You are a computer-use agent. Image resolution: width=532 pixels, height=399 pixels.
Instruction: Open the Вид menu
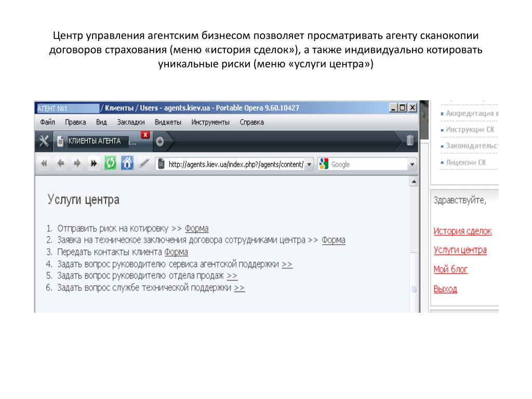click(101, 122)
